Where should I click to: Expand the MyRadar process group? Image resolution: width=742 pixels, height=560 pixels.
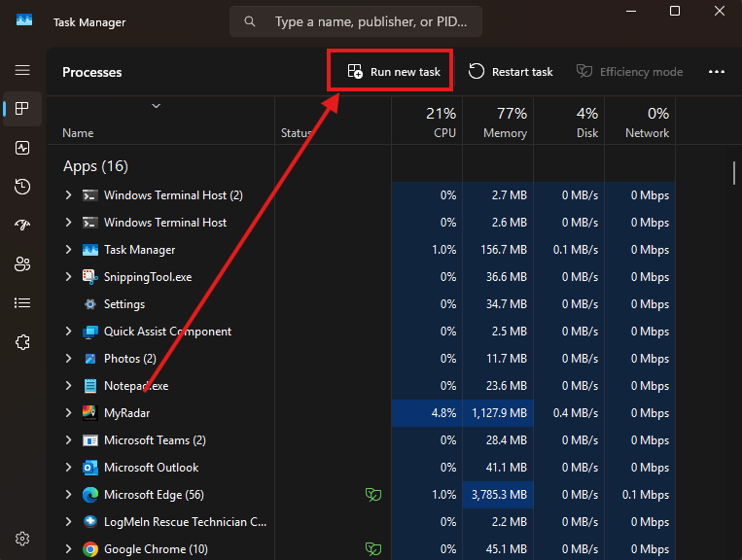coord(68,413)
